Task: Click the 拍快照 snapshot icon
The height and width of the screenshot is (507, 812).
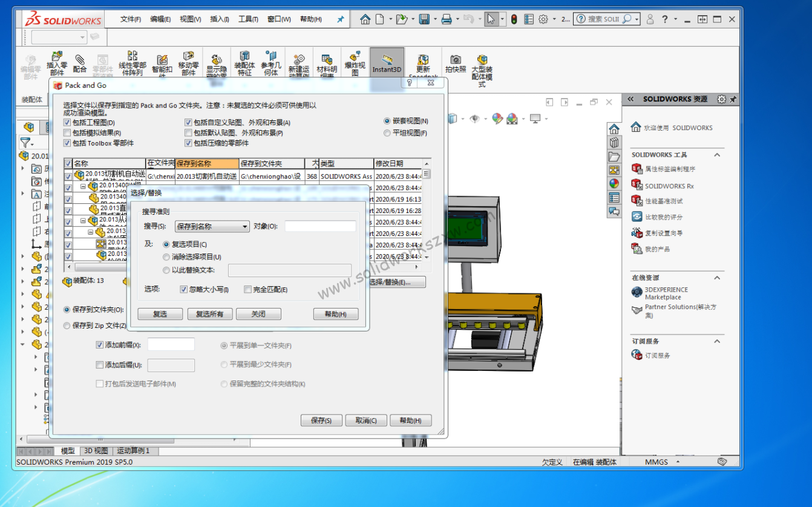Action: (455, 63)
